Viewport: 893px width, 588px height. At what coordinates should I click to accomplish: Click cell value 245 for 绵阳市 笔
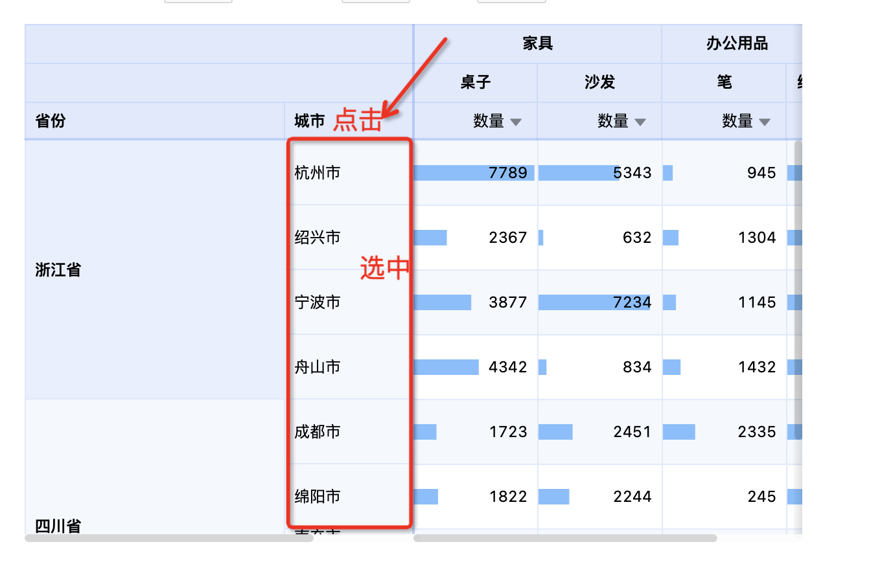[x=761, y=497]
